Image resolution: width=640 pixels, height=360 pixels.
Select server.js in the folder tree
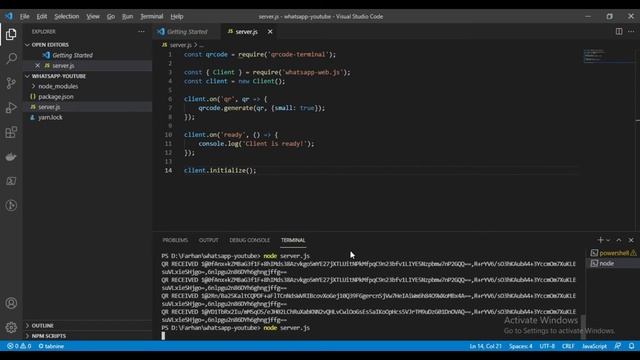[49, 107]
